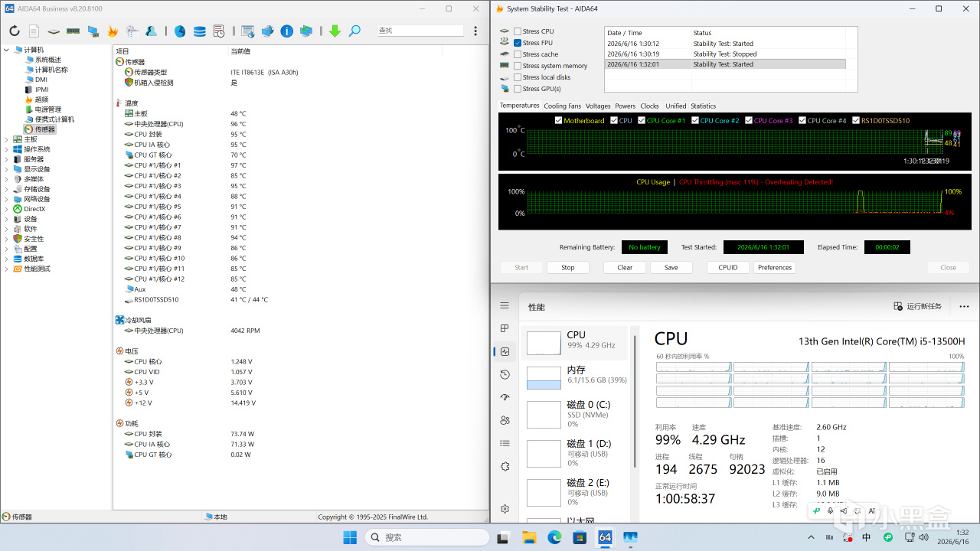The height and width of the screenshot is (551, 980).
Task: Open Services puzzle icon in Task Manager sidebar
Action: point(505,466)
